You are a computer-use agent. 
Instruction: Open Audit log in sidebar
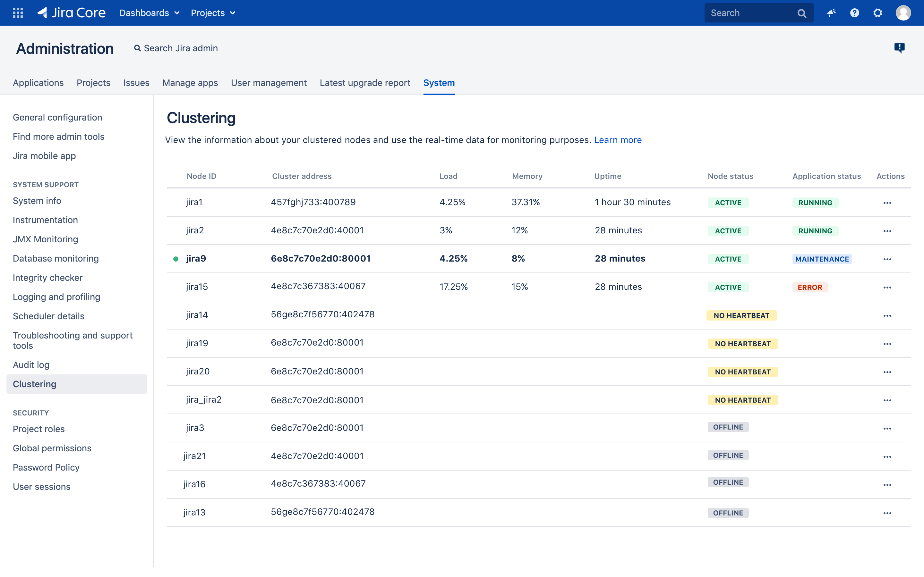tap(31, 365)
